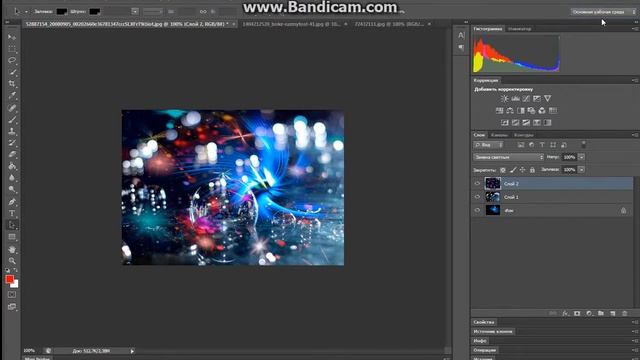Add a Hue/Saturation adjustment
This screenshot has height=360, width=640.
(x=499, y=111)
